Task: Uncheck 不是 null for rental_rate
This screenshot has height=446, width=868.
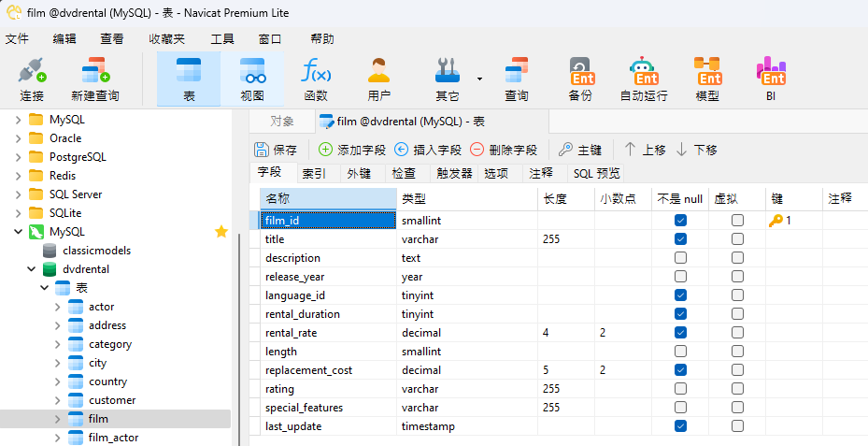Action: pyautogui.click(x=681, y=333)
